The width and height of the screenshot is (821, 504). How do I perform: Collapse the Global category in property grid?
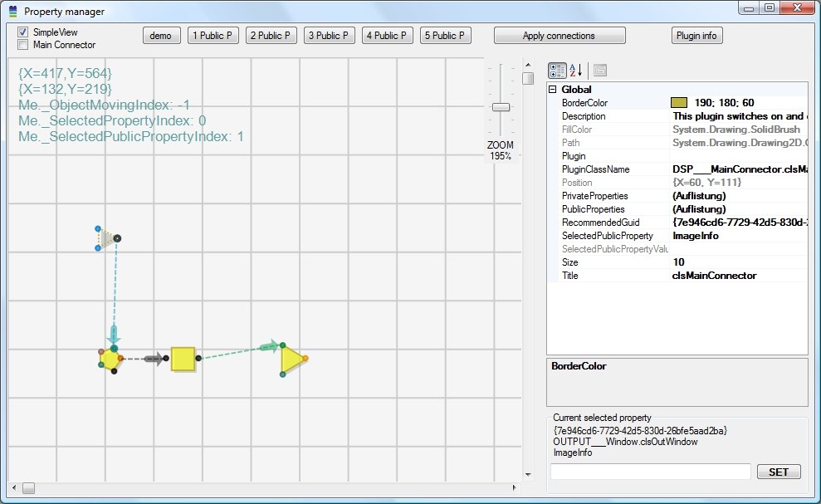pyautogui.click(x=552, y=90)
